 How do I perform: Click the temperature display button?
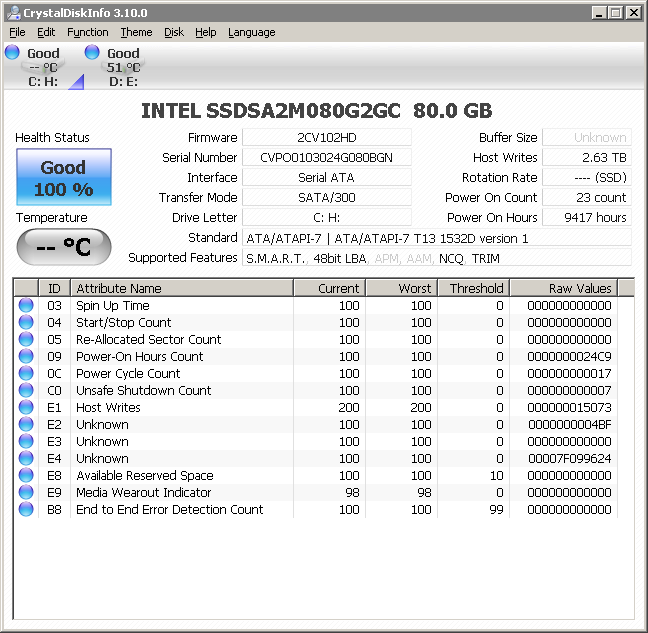coord(64,247)
